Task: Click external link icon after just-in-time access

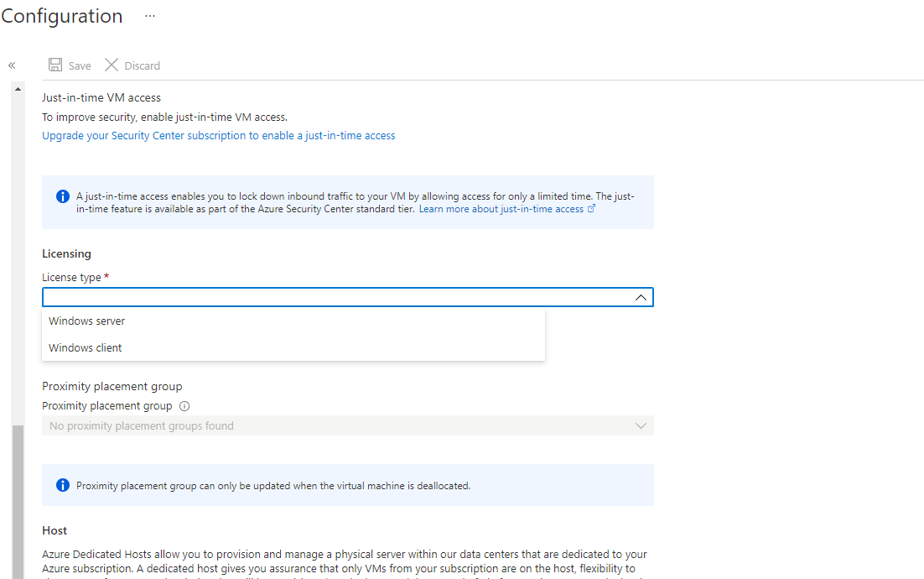Action: tap(591, 208)
